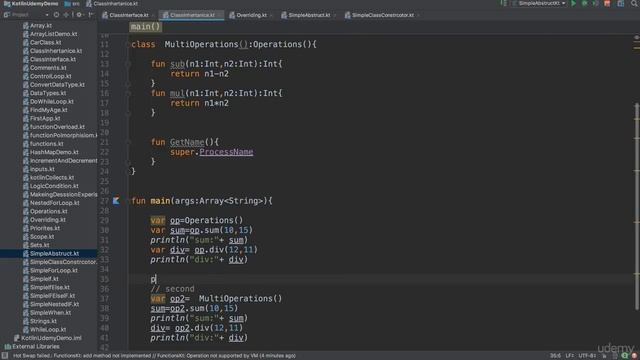Open Strings.kt file
The image size is (640, 360).
coord(40,321)
